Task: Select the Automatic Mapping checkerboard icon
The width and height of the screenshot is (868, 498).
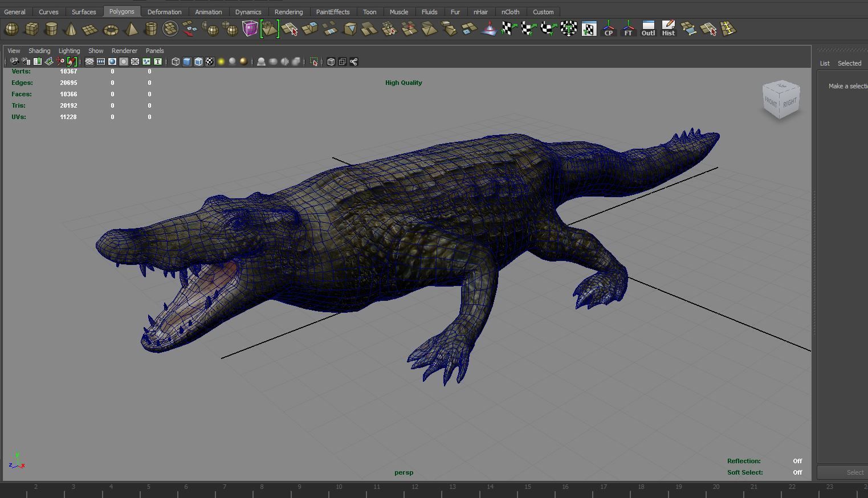Action: (x=569, y=28)
